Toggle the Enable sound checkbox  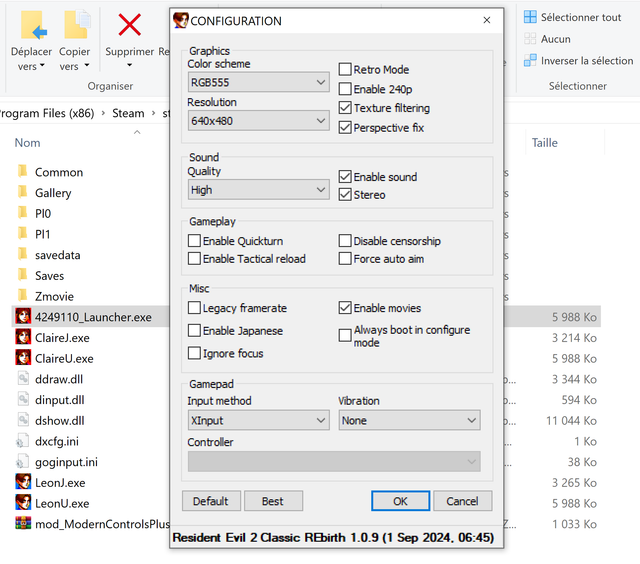coord(345,177)
